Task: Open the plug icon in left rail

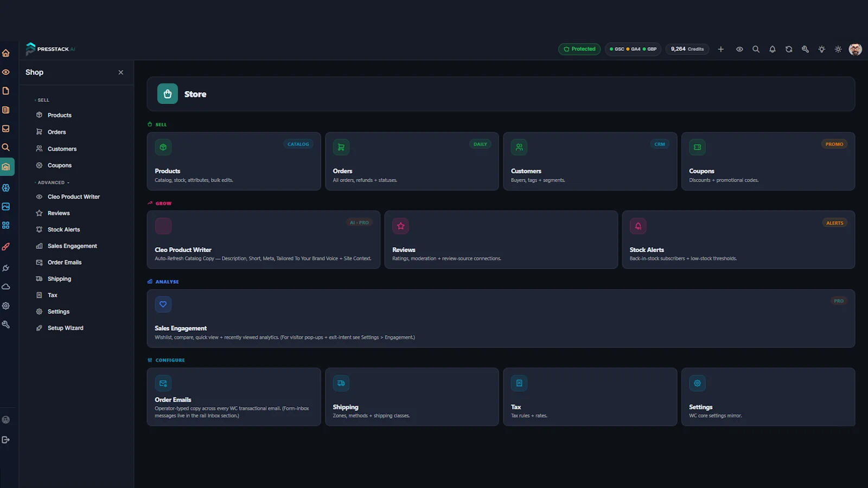Action: 6,268
